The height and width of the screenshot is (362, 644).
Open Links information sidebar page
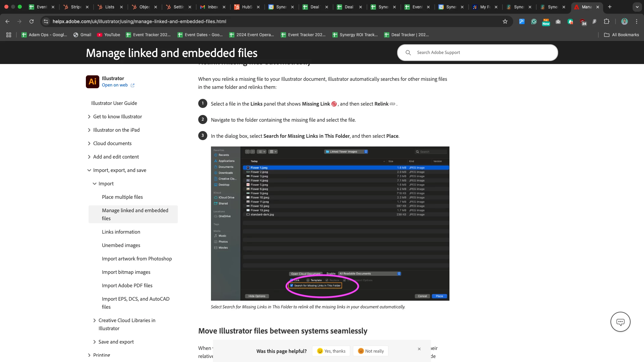point(121,232)
